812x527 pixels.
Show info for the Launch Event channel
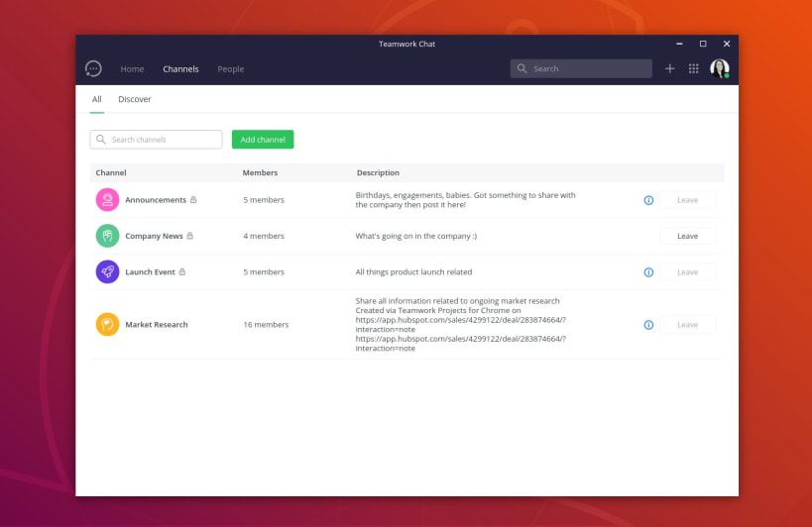click(x=648, y=272)
